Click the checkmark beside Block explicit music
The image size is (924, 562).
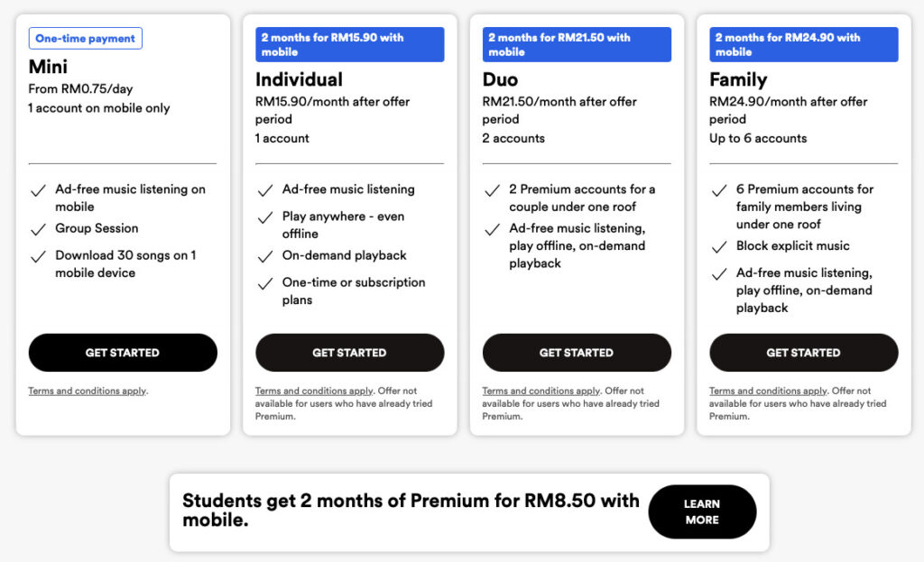pos(718,247)
